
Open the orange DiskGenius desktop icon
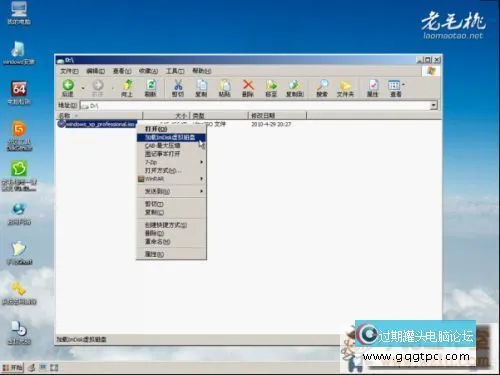[19, 129]
